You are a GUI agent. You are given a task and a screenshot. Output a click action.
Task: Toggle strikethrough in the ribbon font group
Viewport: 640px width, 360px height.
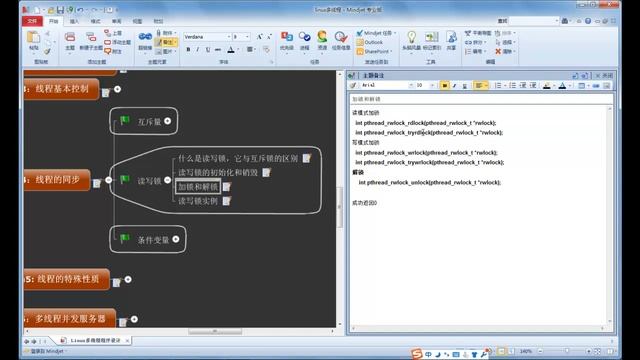click(218, 49)
